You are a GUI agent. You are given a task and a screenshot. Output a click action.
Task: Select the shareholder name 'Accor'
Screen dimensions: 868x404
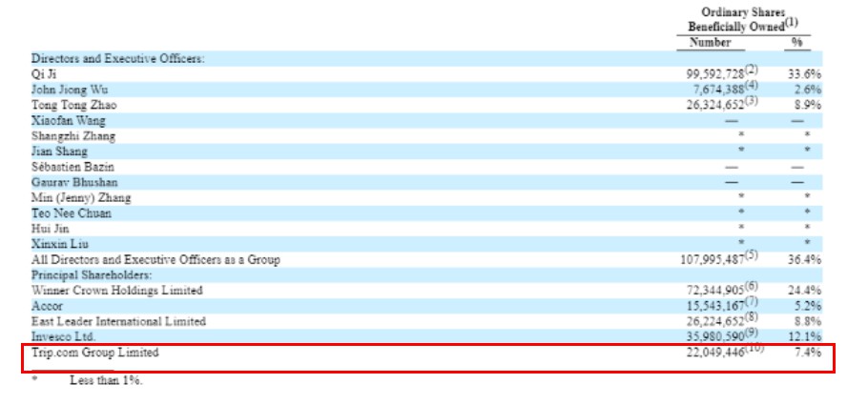pyautogui.click(x=47, y=306)
